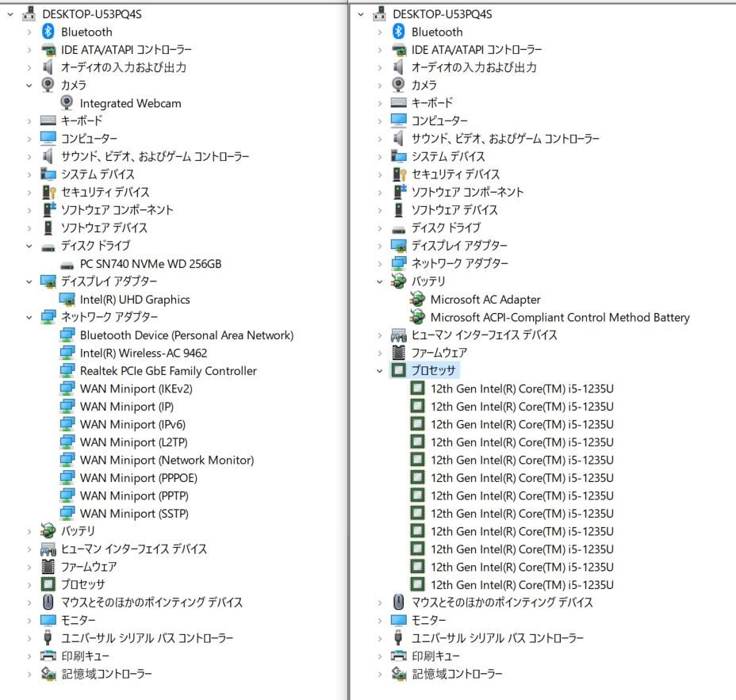Screen dimensions: 736x700
Task: Expand ファームウェア node in right pane
Action: click(x=380, y=353)
